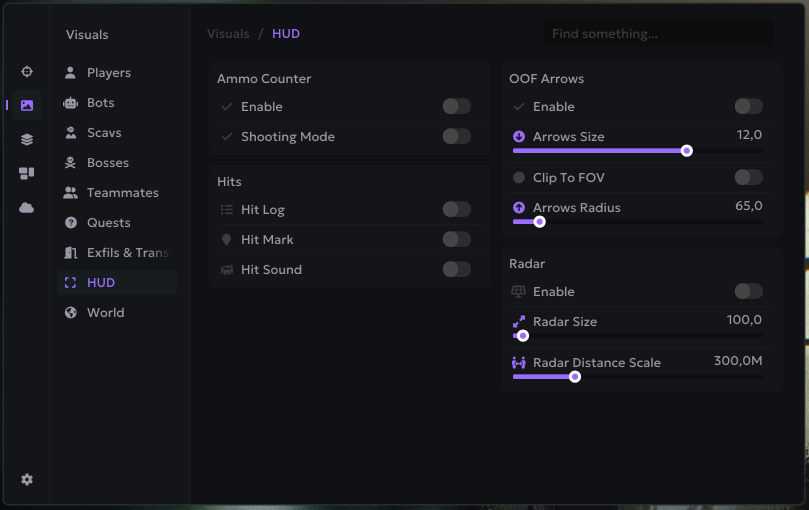
Task: Turn on the Hit Log switch
Action: [456, 210]
